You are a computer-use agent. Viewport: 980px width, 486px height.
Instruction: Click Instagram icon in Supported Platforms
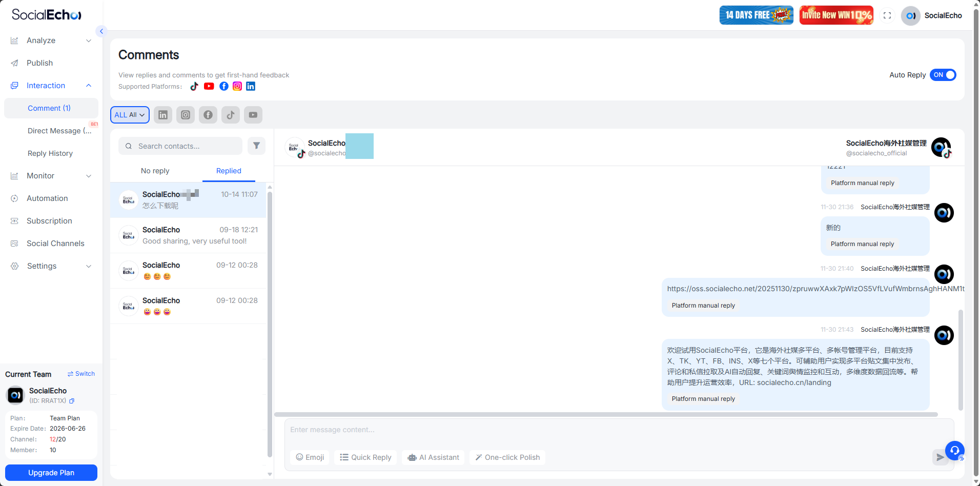(x=237, y=86)
